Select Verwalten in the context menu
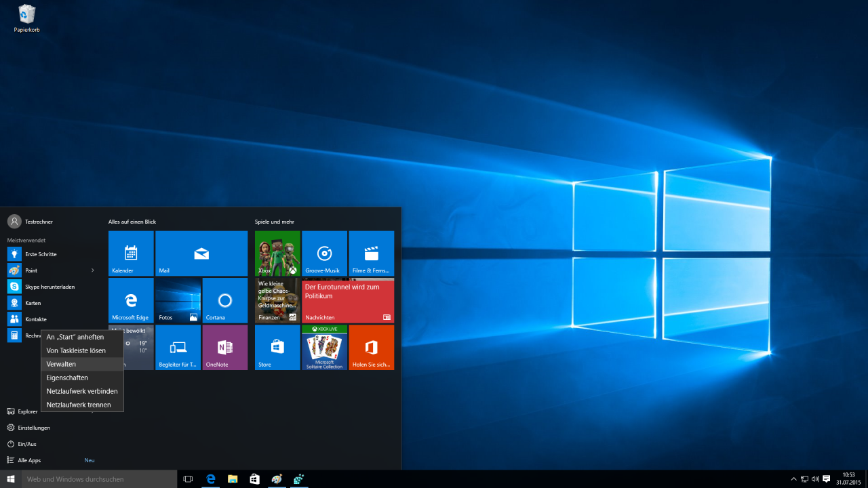 pyautogui.click(x=83, y=364)
